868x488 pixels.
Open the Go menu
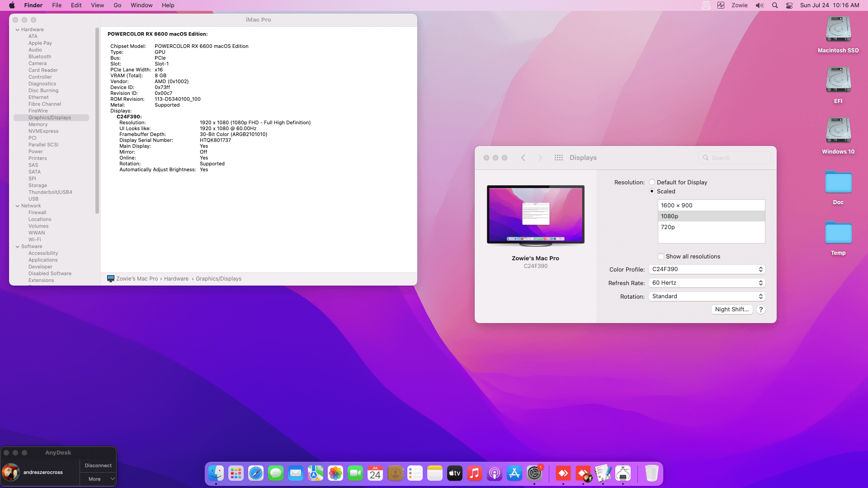coord(118,5)
